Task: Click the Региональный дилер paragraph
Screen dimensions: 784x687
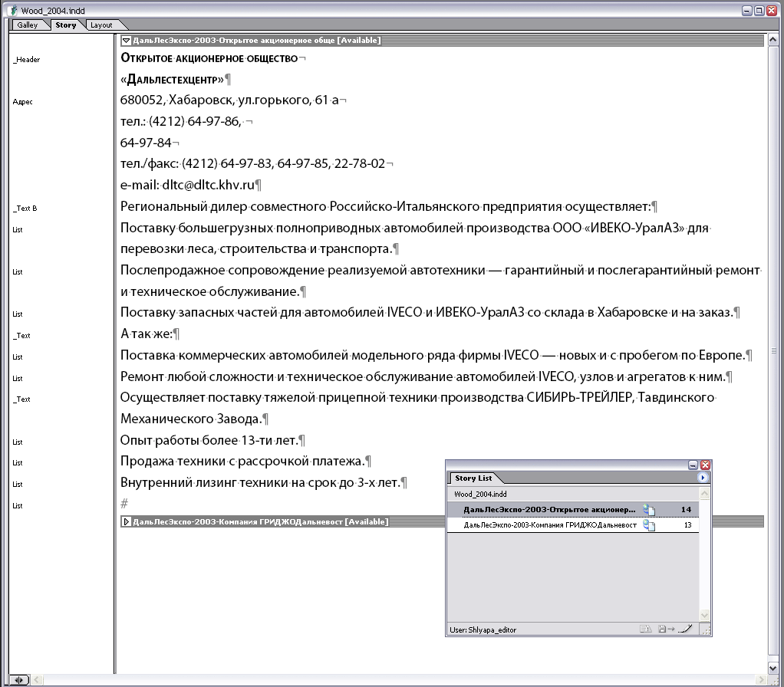Action: coord(386,206)
